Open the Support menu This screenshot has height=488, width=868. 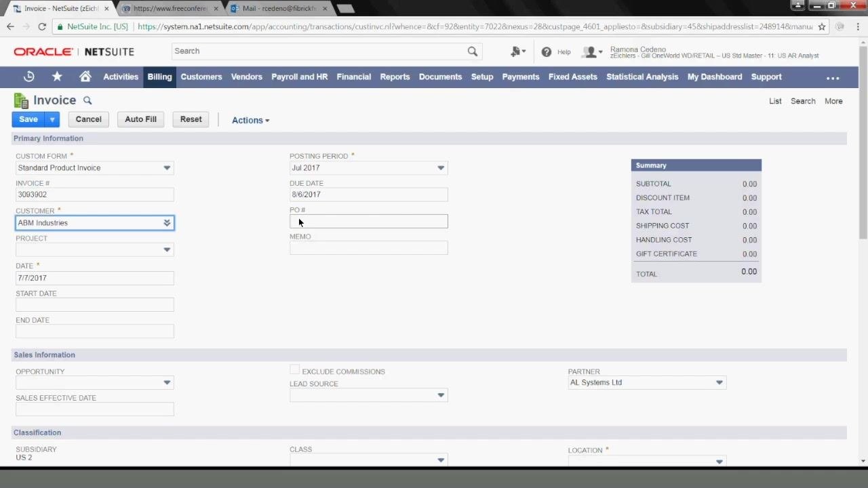click(x=766, y=77)
